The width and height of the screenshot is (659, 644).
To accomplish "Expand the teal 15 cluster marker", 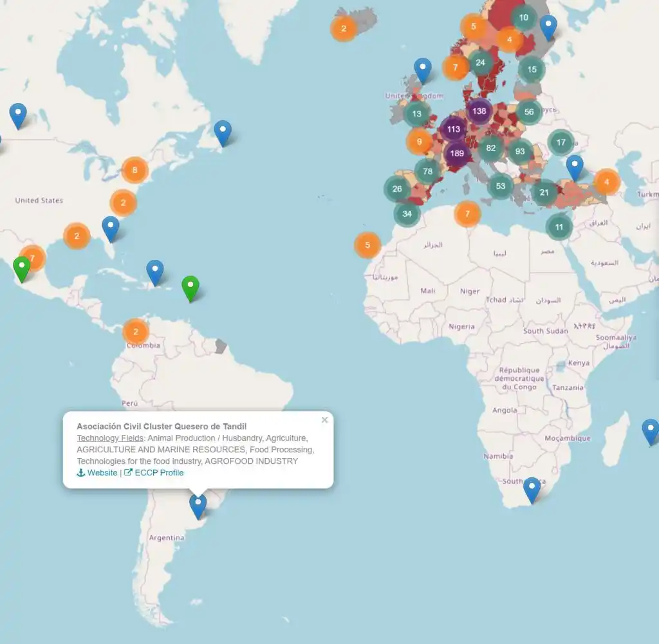I will tap(532, 69).
